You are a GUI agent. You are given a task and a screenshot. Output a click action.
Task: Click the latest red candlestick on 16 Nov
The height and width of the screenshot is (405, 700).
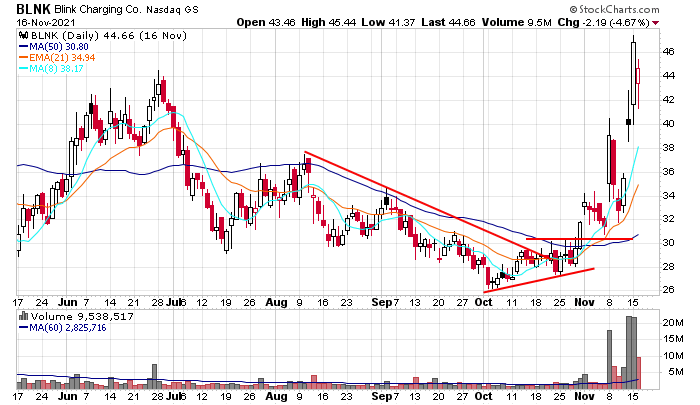638,76
